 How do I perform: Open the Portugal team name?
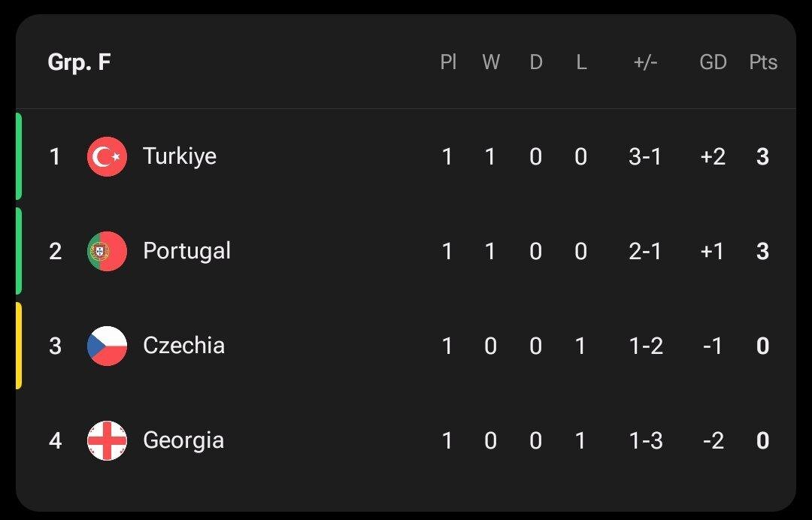coord(186,251)
